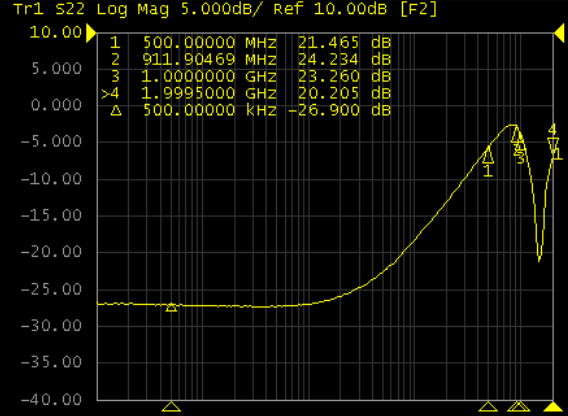The image size is (568, 416).
Task: Click the reference level triangle beside 10.00
Action: click(91, 33)
